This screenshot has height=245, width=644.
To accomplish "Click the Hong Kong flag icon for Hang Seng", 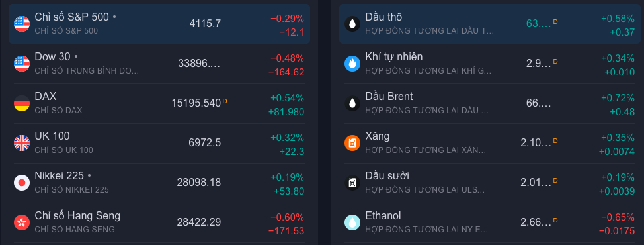I will tap(22, 222).
